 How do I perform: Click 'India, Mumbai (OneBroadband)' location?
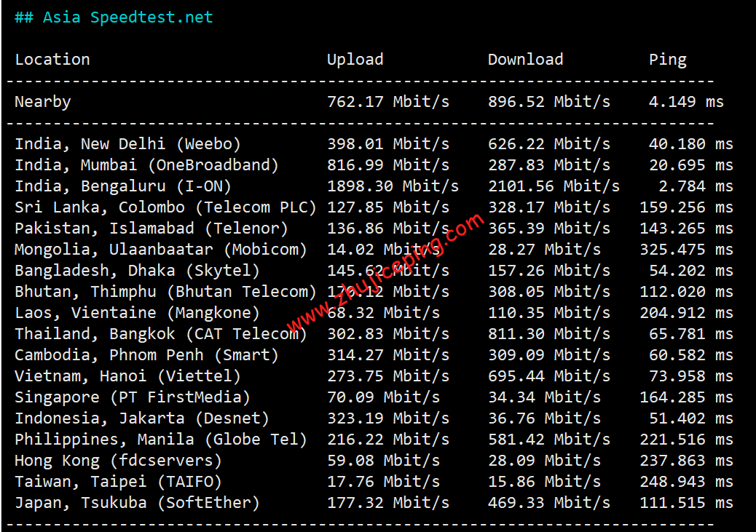tap(146, 164)
